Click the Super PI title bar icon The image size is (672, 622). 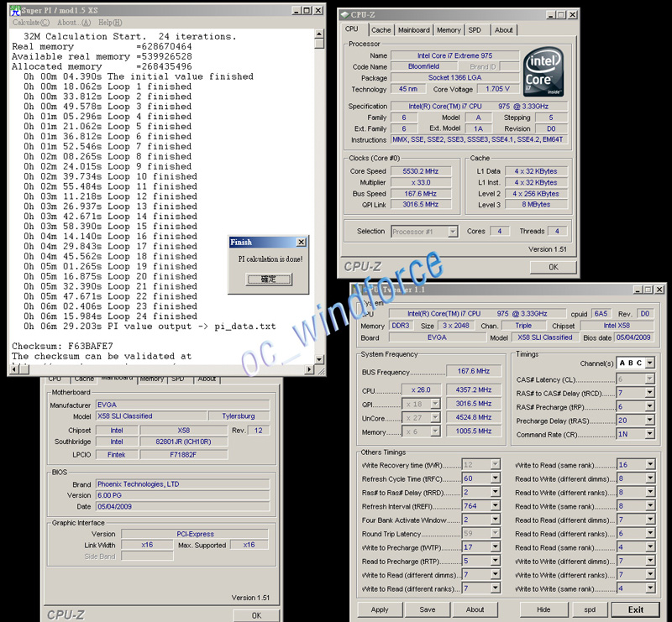click(x=14, y=10)
